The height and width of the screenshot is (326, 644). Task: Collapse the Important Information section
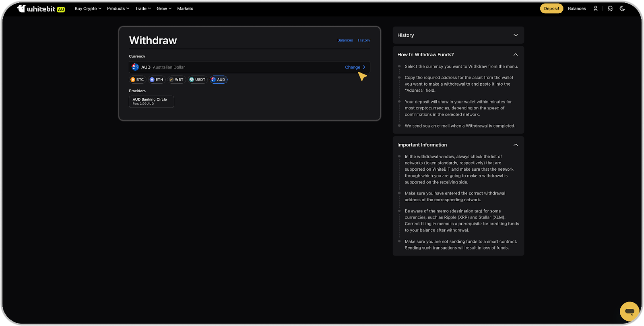pyautogui.click(x=515, y=145)
